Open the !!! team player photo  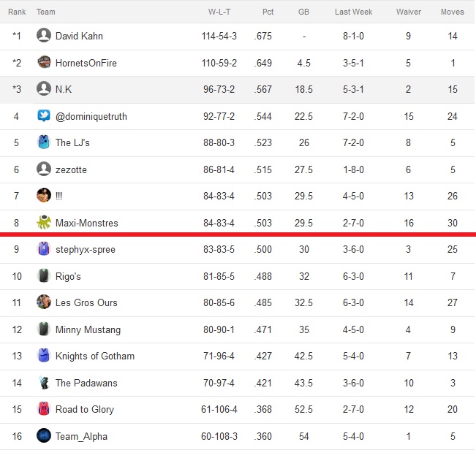click(x=44, y=196)
